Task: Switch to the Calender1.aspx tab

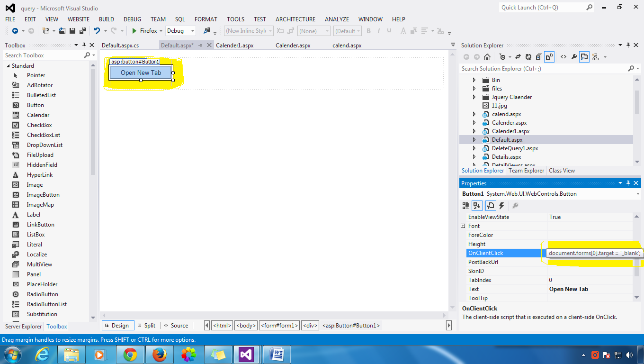Action: 235,45
